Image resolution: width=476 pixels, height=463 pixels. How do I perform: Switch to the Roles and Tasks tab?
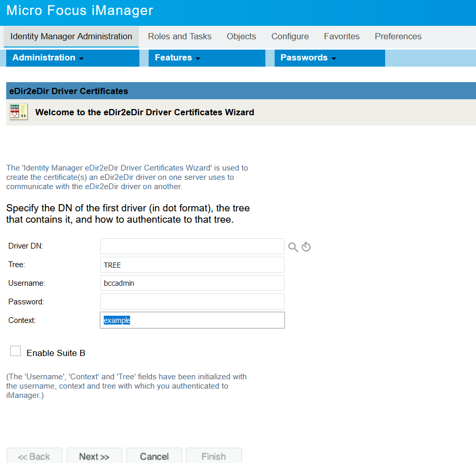[180, 37]
